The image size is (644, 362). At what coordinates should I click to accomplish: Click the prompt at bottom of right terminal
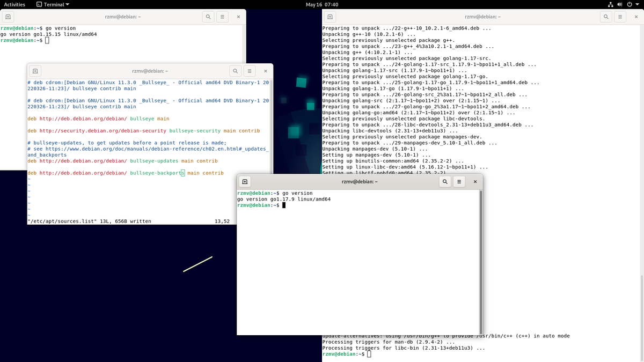pos(346,354)
